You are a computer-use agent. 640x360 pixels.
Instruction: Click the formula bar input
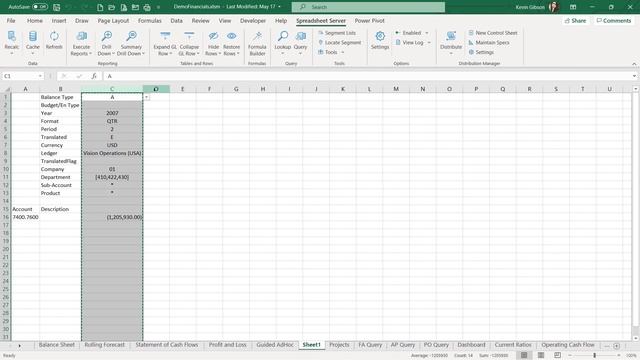(367, 76)
